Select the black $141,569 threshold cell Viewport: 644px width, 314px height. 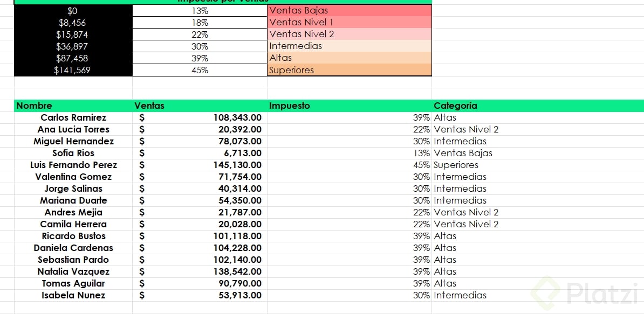[x=73, y=70]
